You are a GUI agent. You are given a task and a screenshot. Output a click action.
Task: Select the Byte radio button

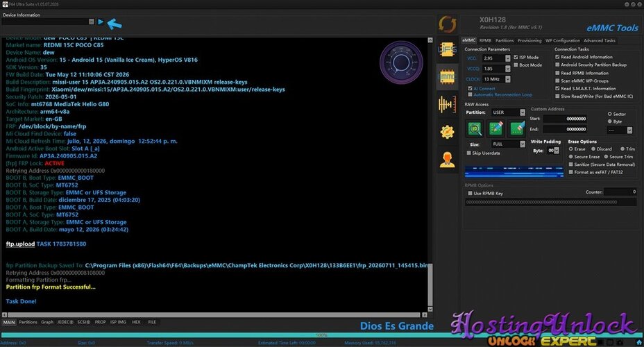pyautogui.click(x=610, y=121)
